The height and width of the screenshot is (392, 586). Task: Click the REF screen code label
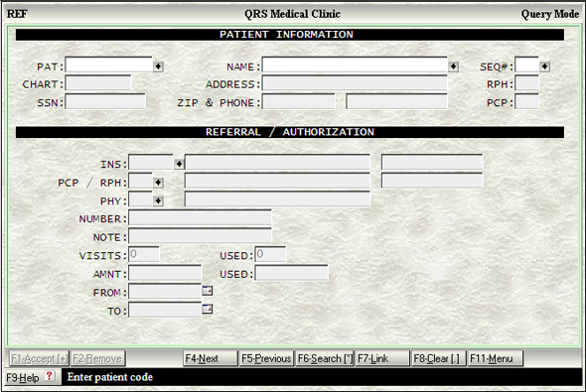coord(17,14)
